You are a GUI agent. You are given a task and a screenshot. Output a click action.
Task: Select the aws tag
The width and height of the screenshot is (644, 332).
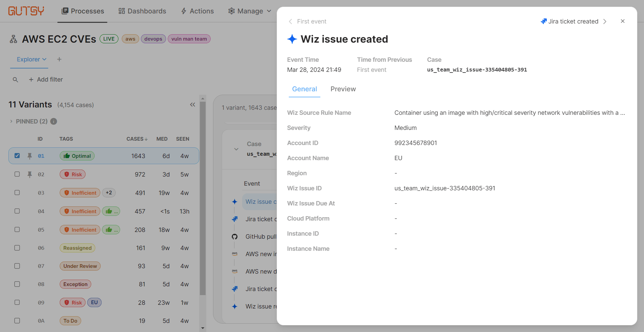pyautogui.click(x=130, y=39)
